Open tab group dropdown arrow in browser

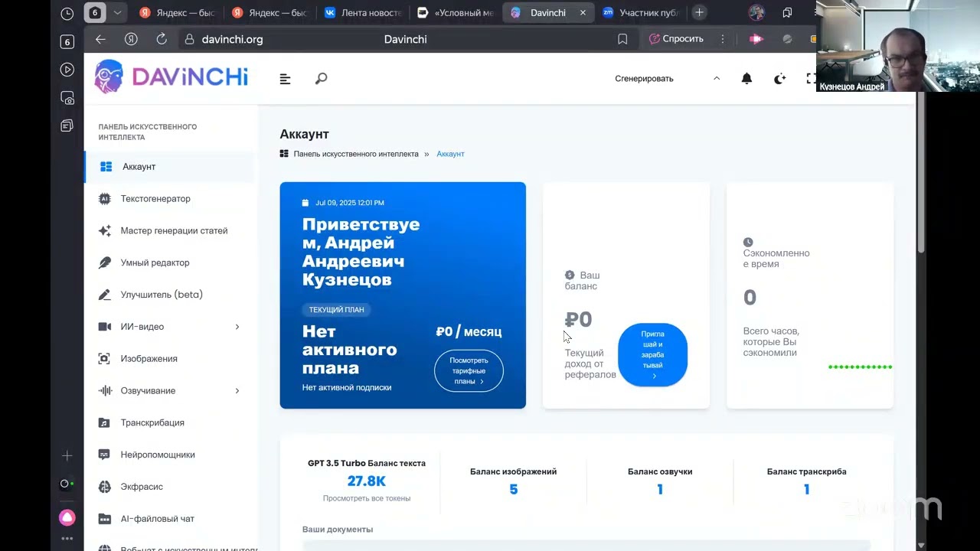(x=117, y=13)
